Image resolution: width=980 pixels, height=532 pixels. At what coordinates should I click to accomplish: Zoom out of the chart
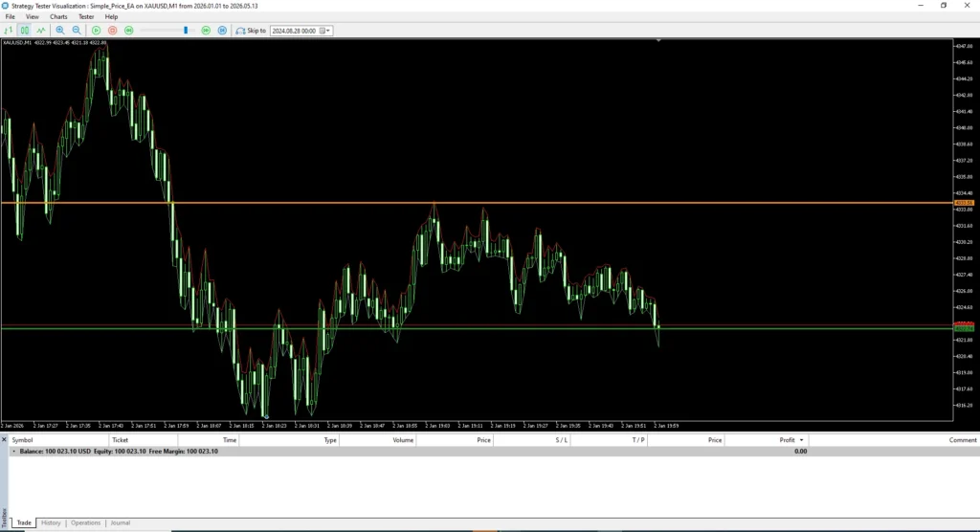click(77, 30)
